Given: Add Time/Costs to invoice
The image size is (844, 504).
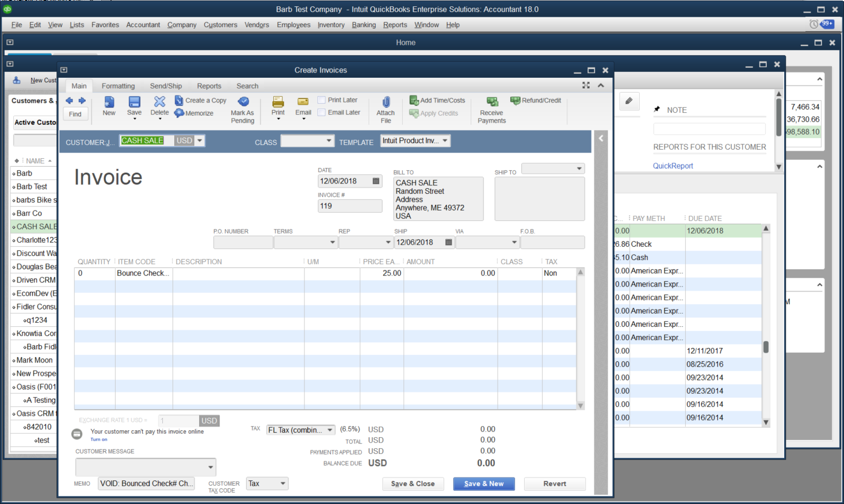Looking at the screenshot, I should (x=437, y=100).
